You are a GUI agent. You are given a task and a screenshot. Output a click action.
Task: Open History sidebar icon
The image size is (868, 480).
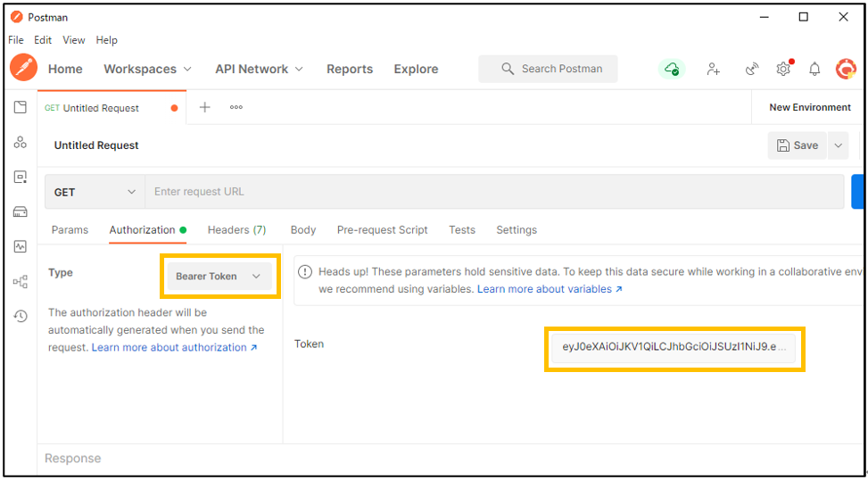coord(21,316)
